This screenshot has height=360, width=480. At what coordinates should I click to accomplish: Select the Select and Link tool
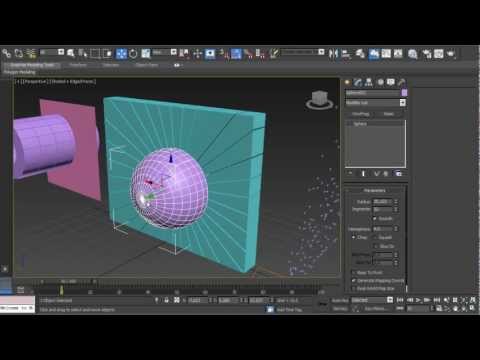6,53
